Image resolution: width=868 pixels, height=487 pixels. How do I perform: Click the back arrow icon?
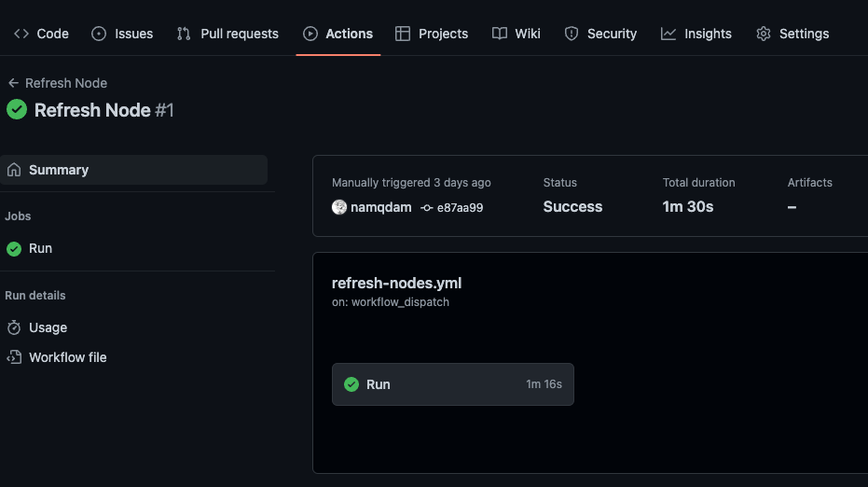(x=13, y=83)
